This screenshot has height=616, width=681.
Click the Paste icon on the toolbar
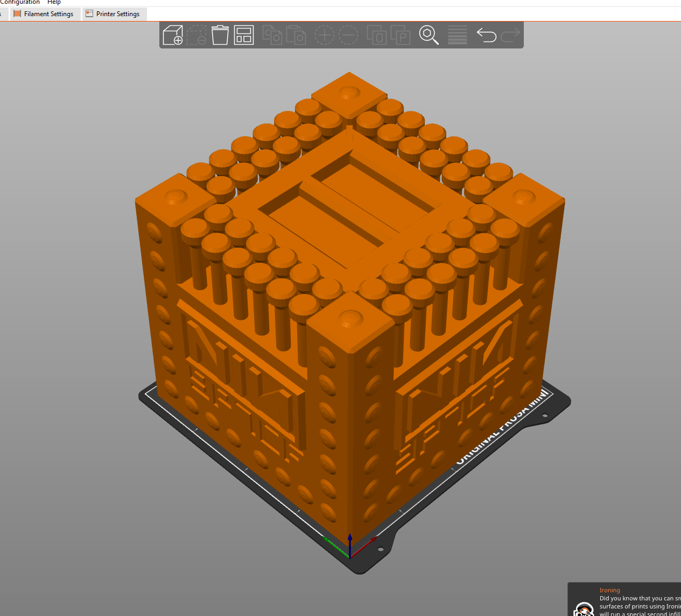click(297, 34)
